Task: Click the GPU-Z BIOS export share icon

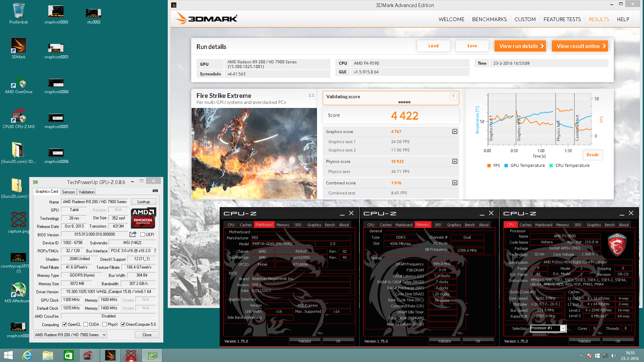Action: (x=133, y=234)
